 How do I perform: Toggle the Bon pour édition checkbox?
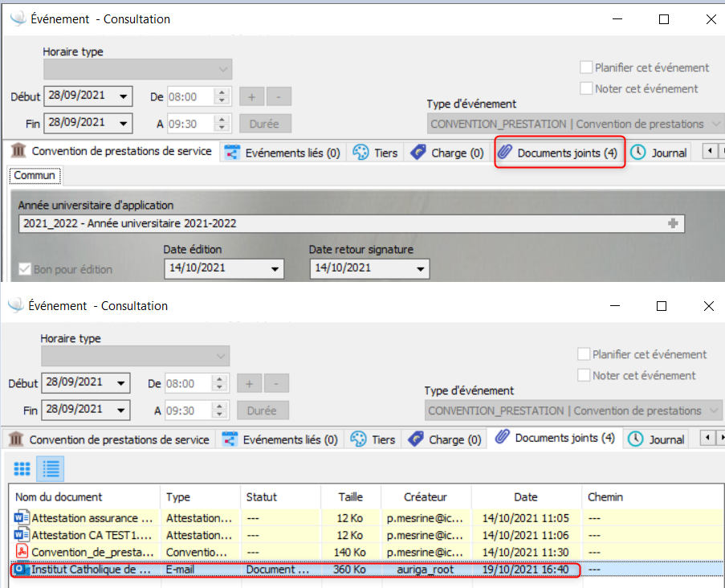[x=24, y=269]
